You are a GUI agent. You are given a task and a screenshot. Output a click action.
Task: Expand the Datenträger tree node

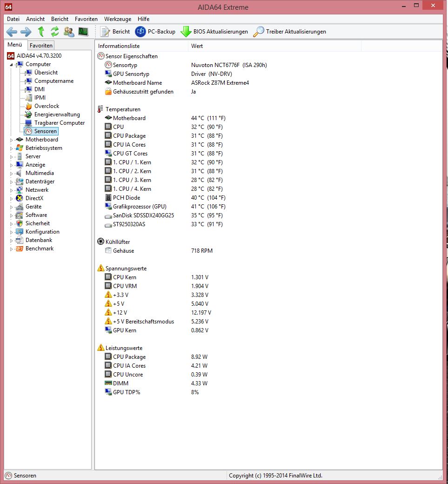(12, 182)
